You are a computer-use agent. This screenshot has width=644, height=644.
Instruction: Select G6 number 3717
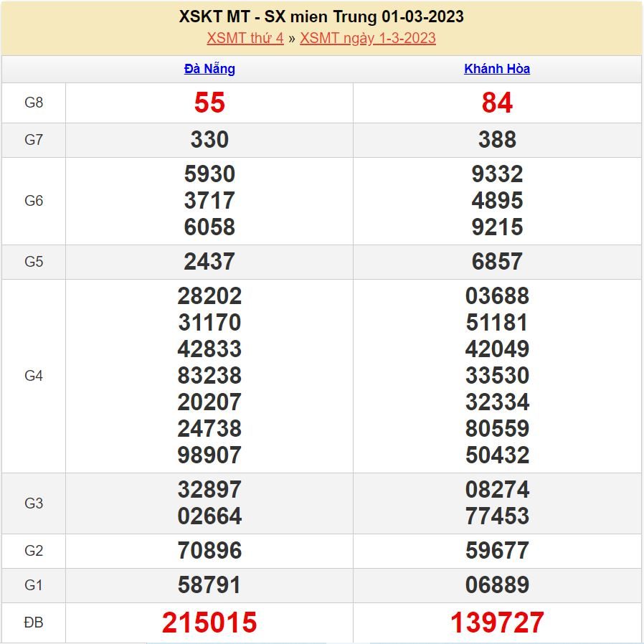[209, 201]
